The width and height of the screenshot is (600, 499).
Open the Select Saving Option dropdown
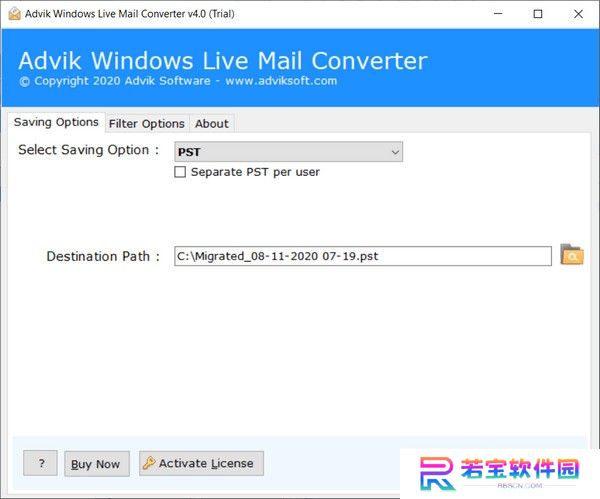point(288,152)
